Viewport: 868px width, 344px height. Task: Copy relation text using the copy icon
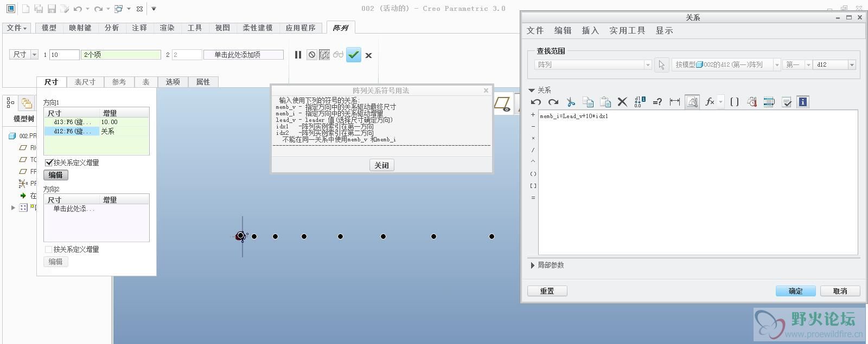click(588, 102)
